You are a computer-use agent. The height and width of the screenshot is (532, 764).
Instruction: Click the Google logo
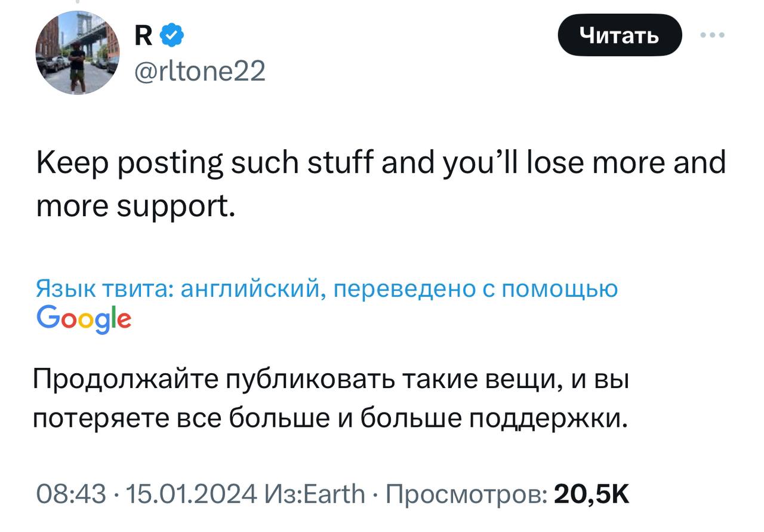click(x=84, y=319)
